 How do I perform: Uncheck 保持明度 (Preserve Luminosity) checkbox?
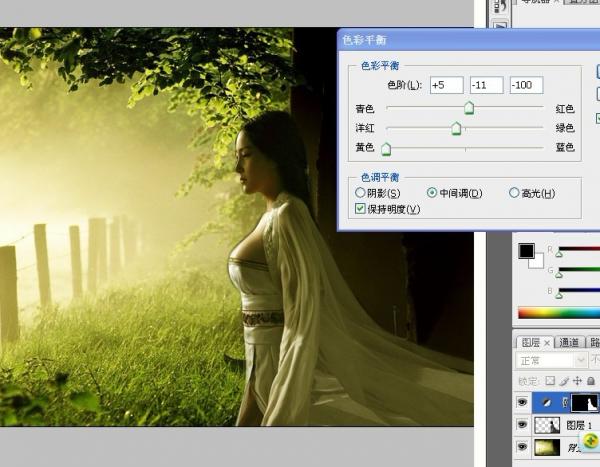pyautogui.click(x=361, y=209)
